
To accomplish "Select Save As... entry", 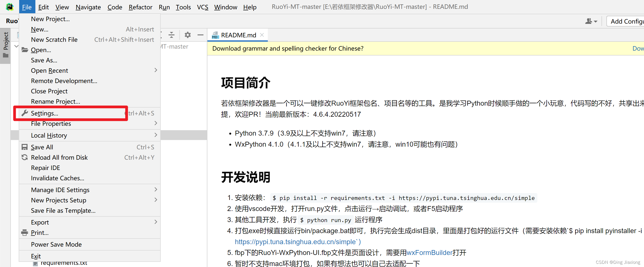I will [89, 60].
